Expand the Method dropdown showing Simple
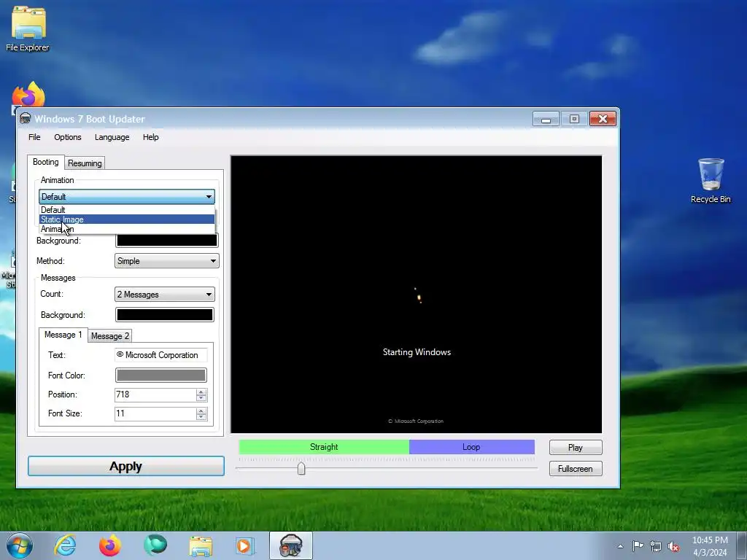Viewport: 747px width, 560px height. point(167,261)
